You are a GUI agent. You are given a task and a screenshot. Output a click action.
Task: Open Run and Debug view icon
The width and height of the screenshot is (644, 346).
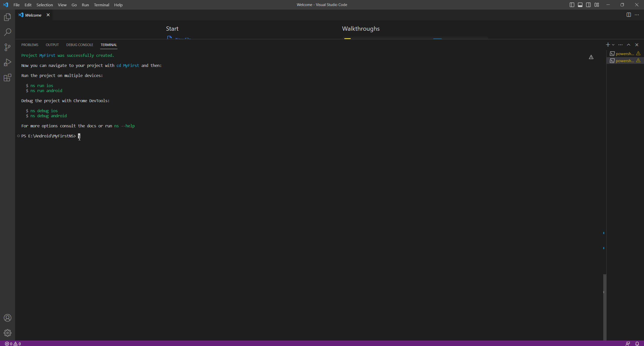[x=8, y=62]
